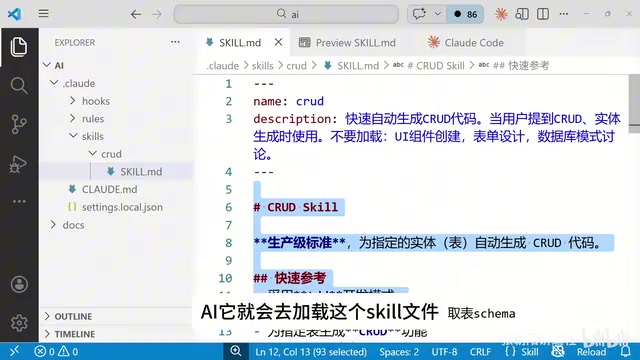
Task: Click the .claude breadcrumb segment
Action: pos(222,66)
